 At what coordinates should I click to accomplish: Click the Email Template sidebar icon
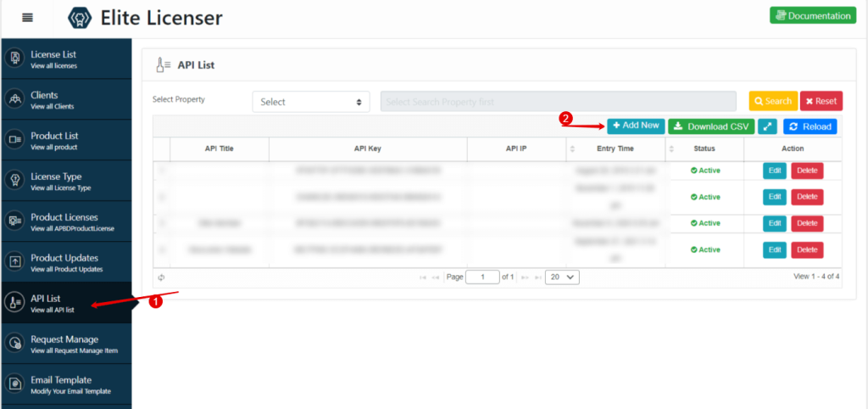(x=15, y=384)
